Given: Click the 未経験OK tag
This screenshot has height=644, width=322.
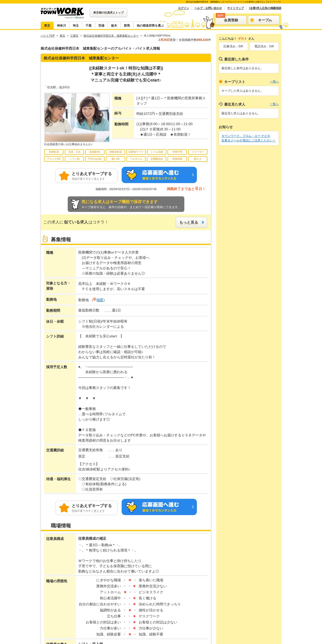Looking at the screenshot, I should point(95,152).
